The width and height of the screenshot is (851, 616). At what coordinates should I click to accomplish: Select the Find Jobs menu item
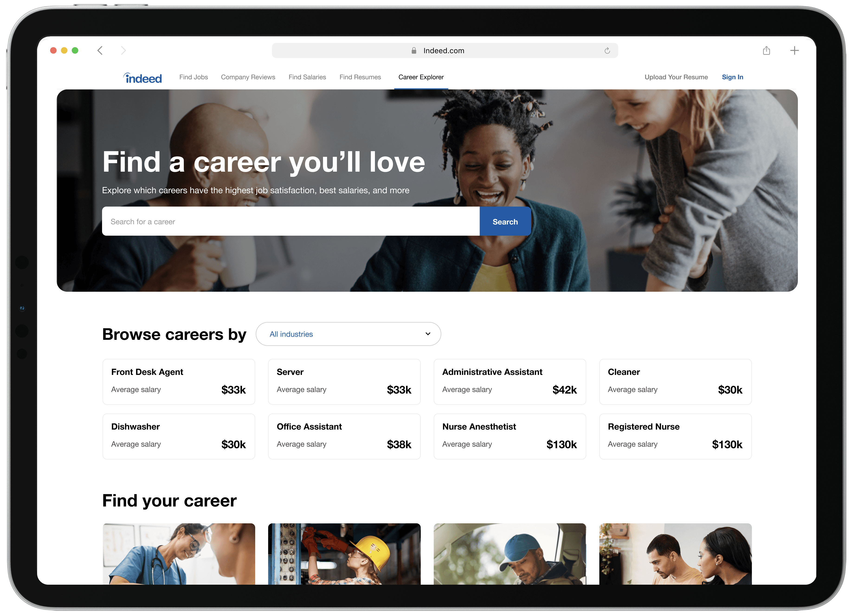click(193, 77)
